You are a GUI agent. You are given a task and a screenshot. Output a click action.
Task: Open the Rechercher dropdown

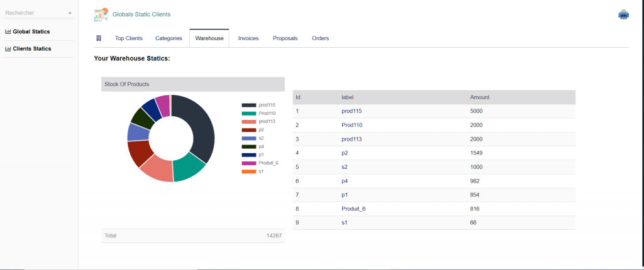pos(38,13)
